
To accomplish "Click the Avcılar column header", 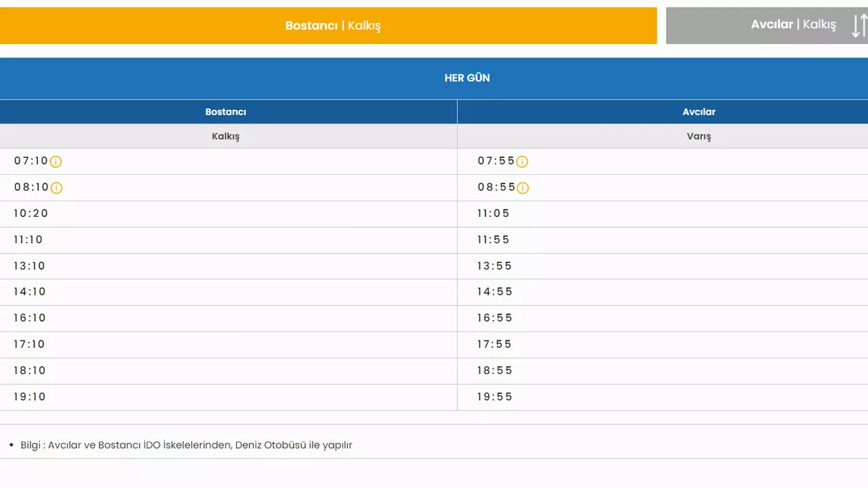I will [698, 112].
